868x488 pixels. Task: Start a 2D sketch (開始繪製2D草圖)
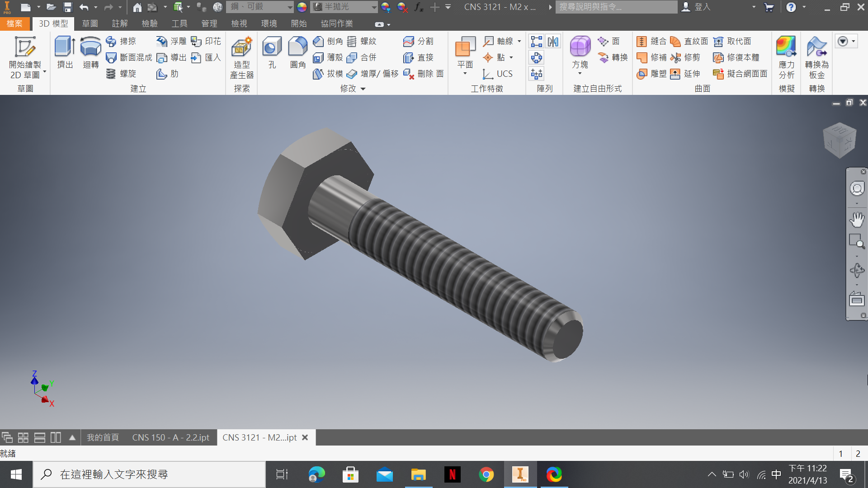pos(25,57)
